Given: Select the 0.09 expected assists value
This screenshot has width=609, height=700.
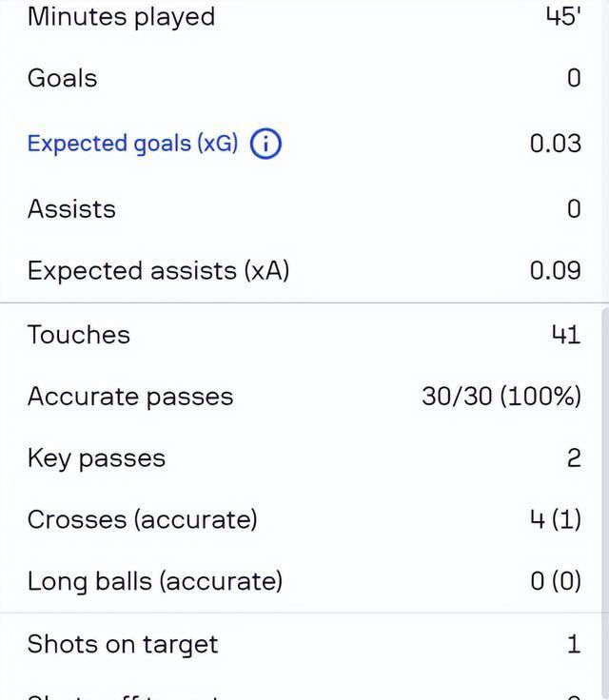Looking at the screenshot, I should (555, 271).
